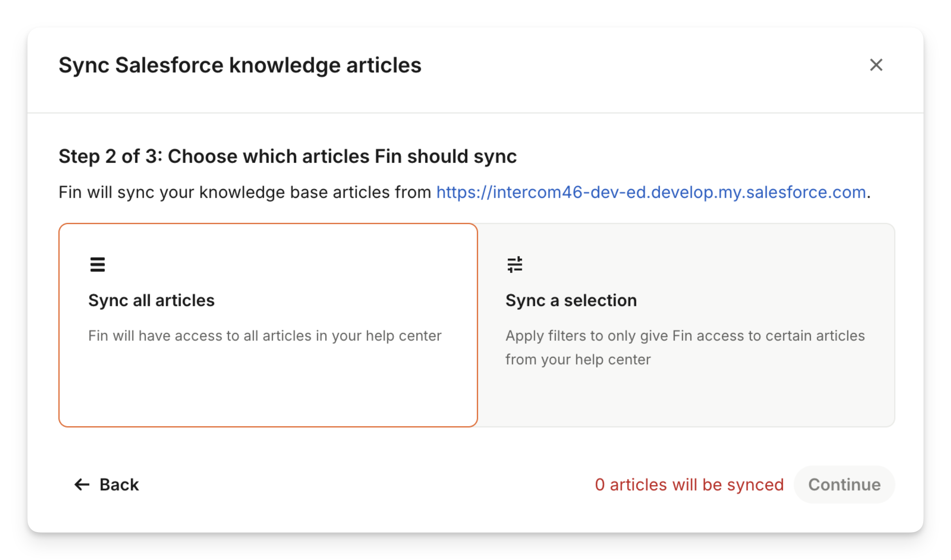Viewport: 951px width, 560px height.
Task: Click description "Apply filters to only give Fin access"
Action: point(685,336)
